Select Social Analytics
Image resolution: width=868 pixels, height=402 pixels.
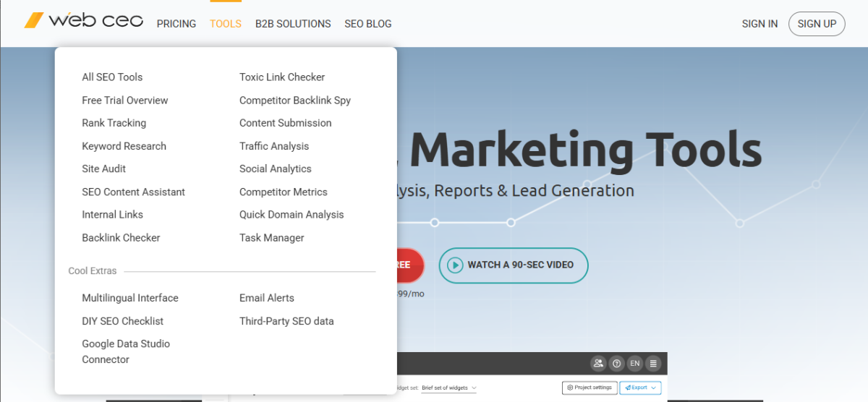coord(276,168)
